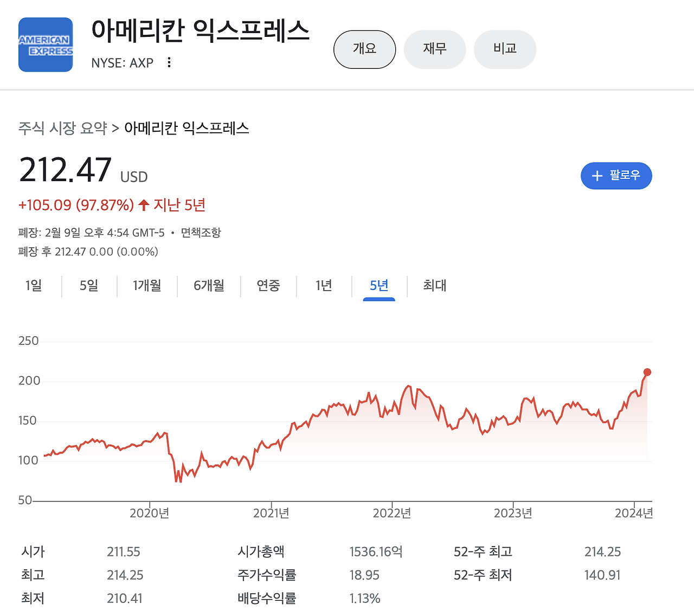Viewport: 694px width, 616px height.
Task: Click the plus icon inside the 팔로우 button
Action: pos(597,176)
